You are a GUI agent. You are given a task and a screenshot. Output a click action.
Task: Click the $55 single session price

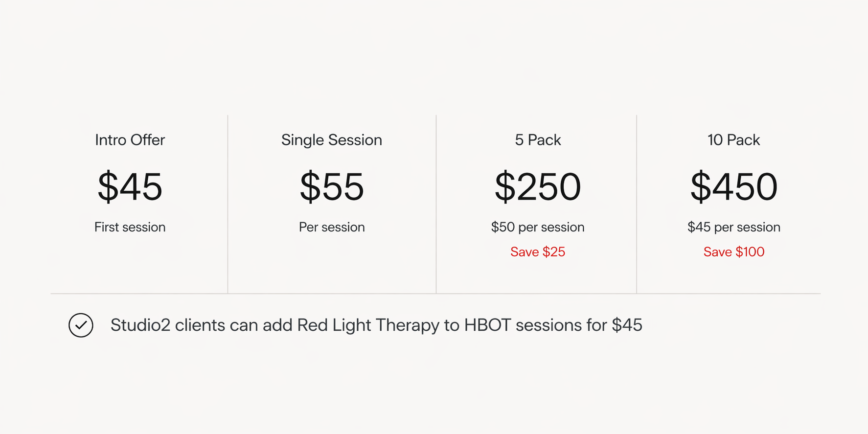pyautogui.click(x=331, y=186)
